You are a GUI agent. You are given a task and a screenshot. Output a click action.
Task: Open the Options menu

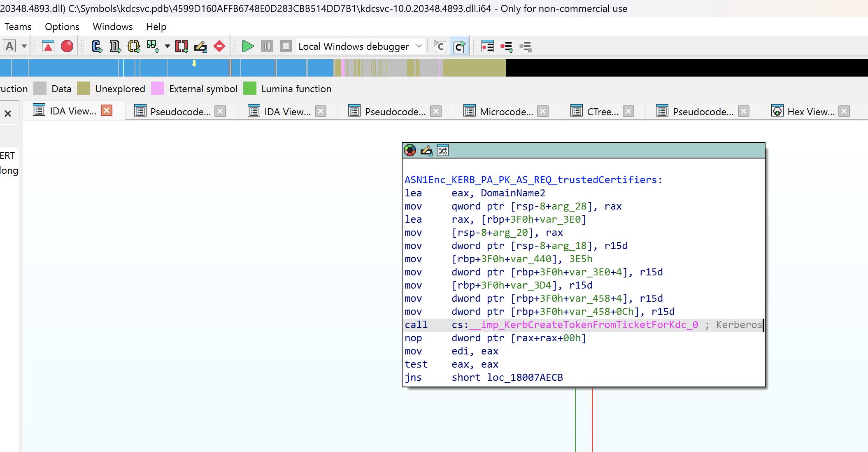(62, 27)
